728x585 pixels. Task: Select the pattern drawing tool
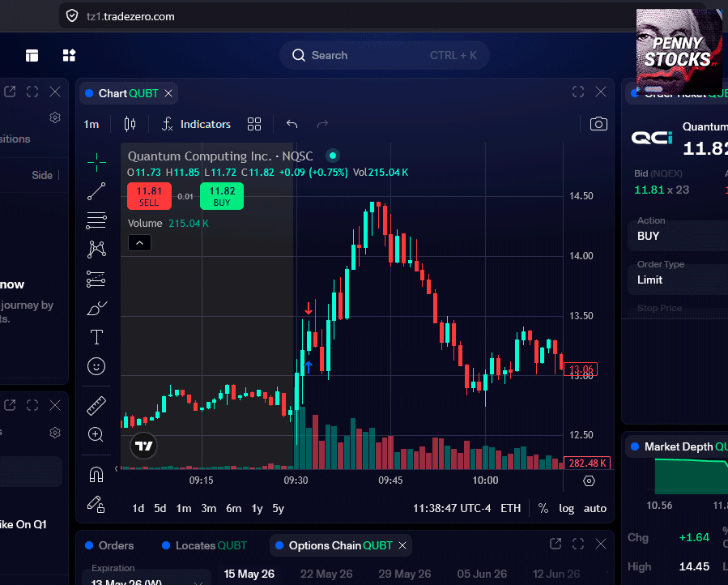coord(96,250)
